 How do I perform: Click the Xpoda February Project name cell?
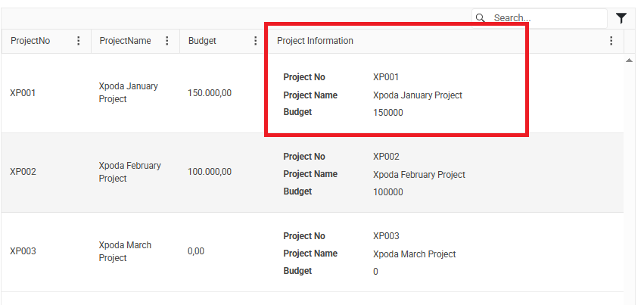tap(129, 172)
